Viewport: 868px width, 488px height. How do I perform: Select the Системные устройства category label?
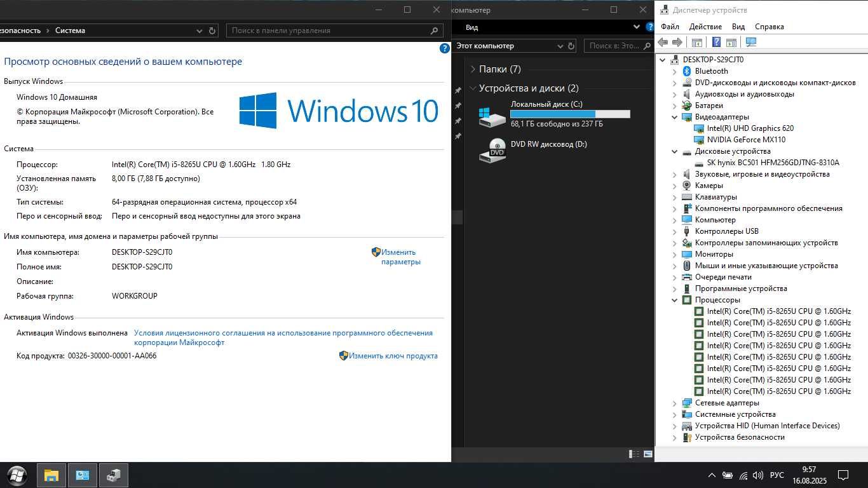click(x=735, y=414)
